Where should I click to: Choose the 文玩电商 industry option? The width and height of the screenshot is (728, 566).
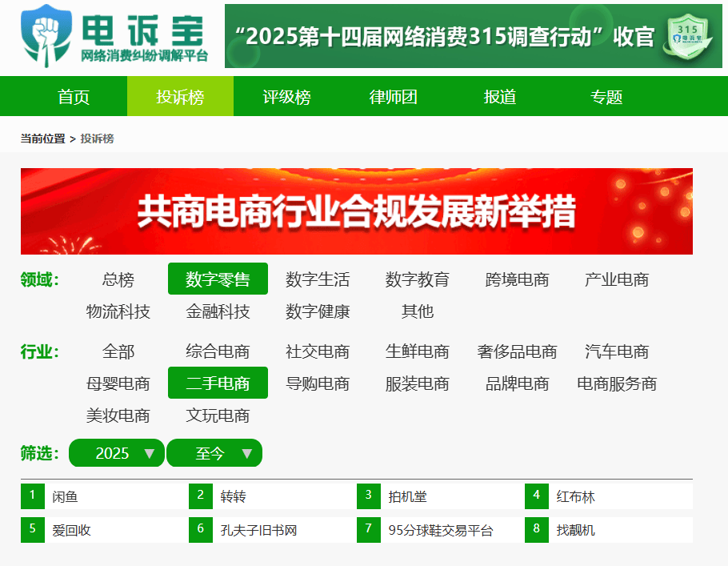pyautogui.click(x=218, y=415)
